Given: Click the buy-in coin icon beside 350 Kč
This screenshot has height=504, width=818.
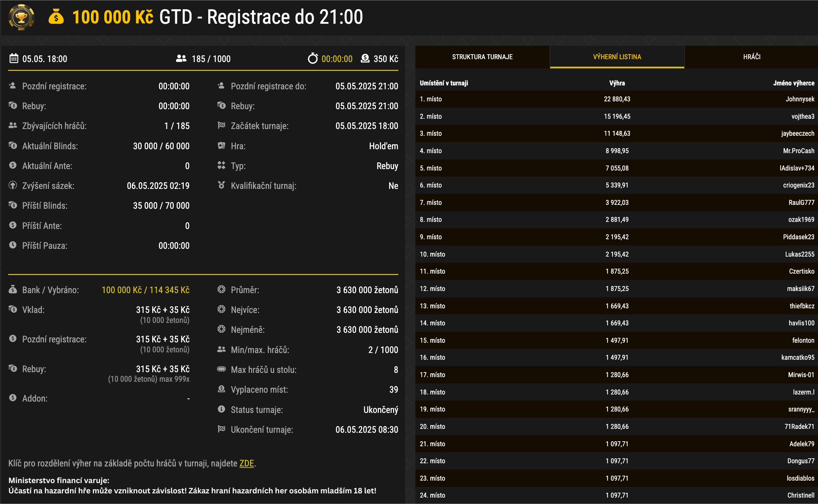Looking at the screenshot, I should pyautogui.click(x=365, y=58).
